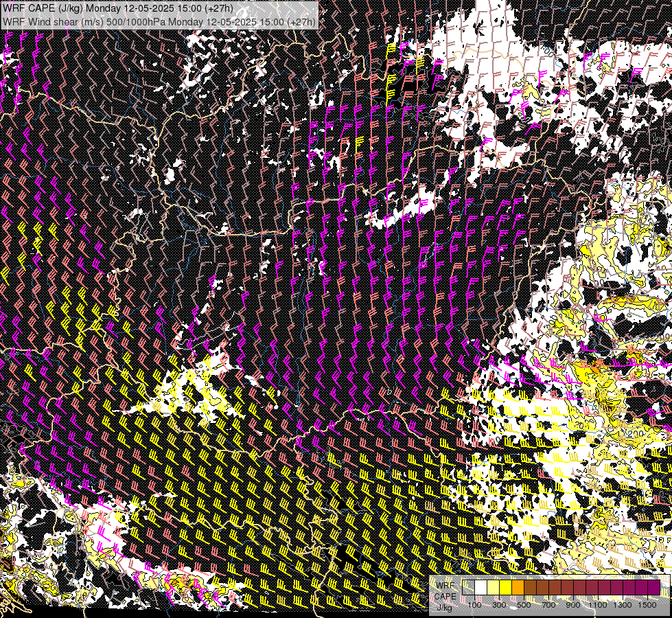Select the orange CAPE legend swatch
672x618 pixels.
(x=518, y=587)
